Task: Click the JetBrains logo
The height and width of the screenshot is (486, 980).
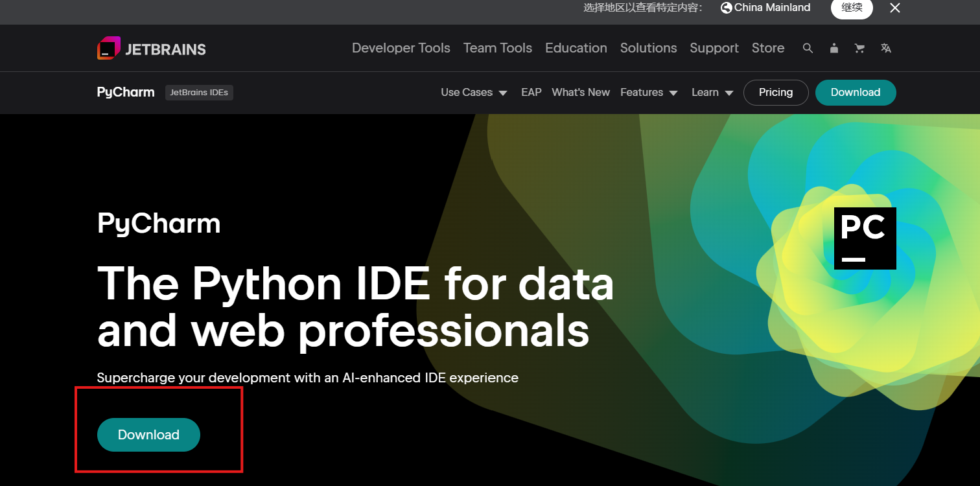Action: 152,49
